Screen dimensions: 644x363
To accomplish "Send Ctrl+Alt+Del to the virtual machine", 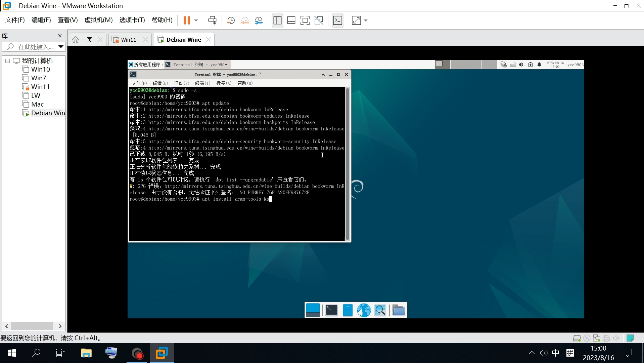I will coord(212,21).
